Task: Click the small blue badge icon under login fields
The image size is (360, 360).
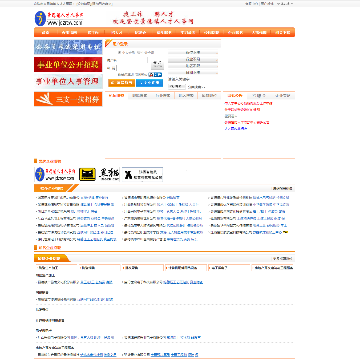Action: 155,75
